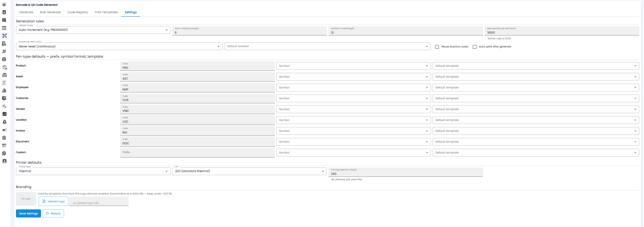Viewport: 644px width, 227px height.
Task: Click the refresh icon on Reload button
Action: click(x=47, y=213)
